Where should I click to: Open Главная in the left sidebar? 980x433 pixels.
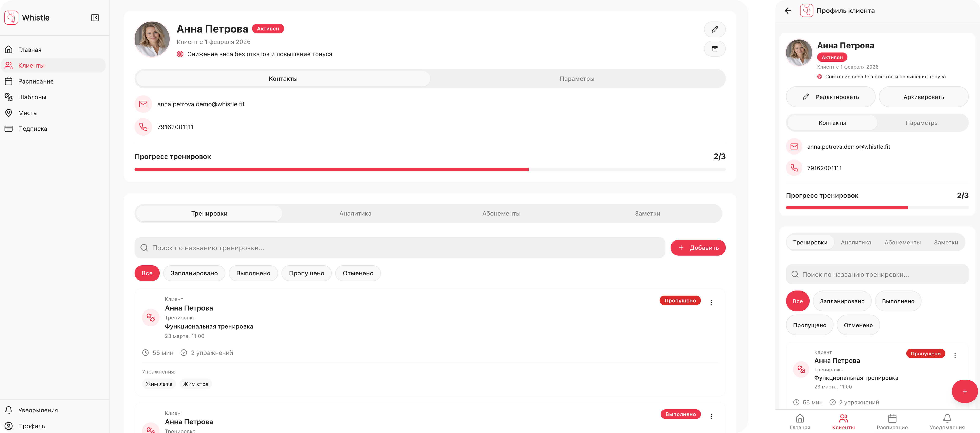pos(53,49)
